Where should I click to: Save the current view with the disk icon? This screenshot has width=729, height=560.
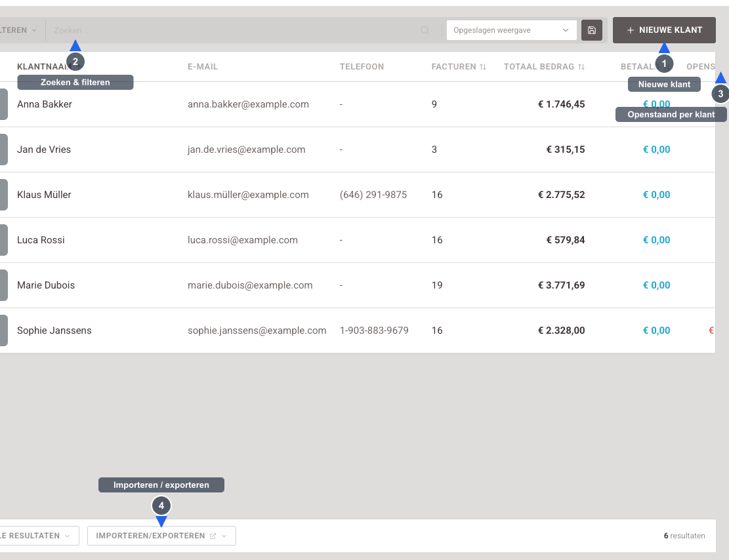pyautogui.click(x=592, y=30)
